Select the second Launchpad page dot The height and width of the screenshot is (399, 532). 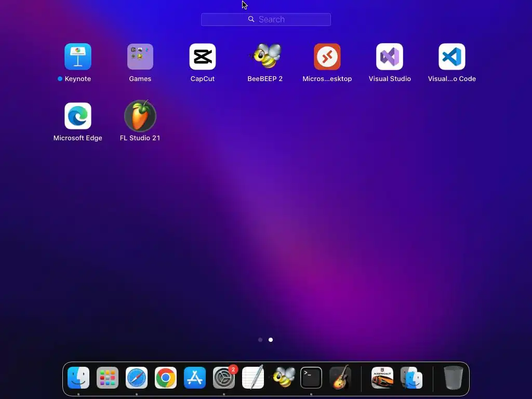pos(270,340)
